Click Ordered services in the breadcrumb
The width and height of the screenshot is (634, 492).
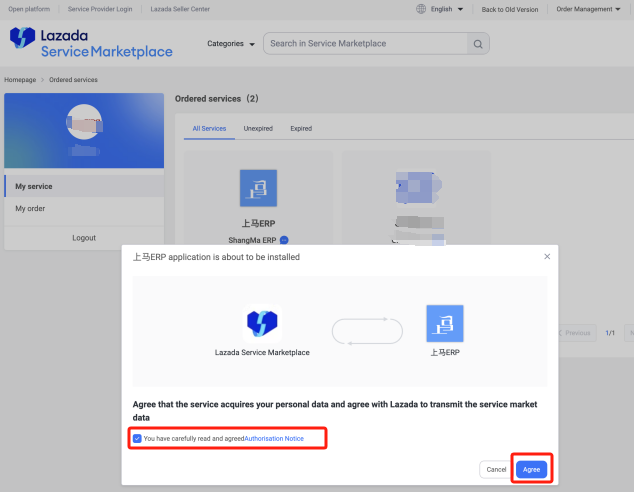pos(73,80)
